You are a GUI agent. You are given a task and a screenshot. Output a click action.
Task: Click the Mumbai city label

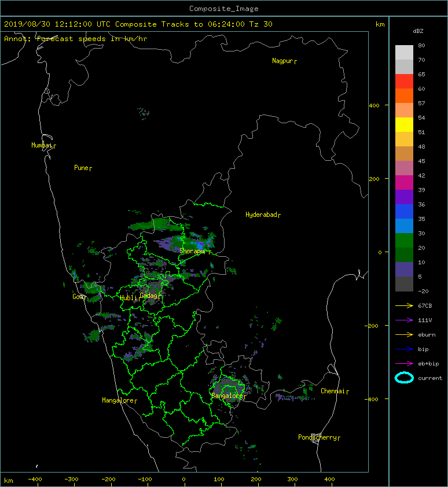42,145
